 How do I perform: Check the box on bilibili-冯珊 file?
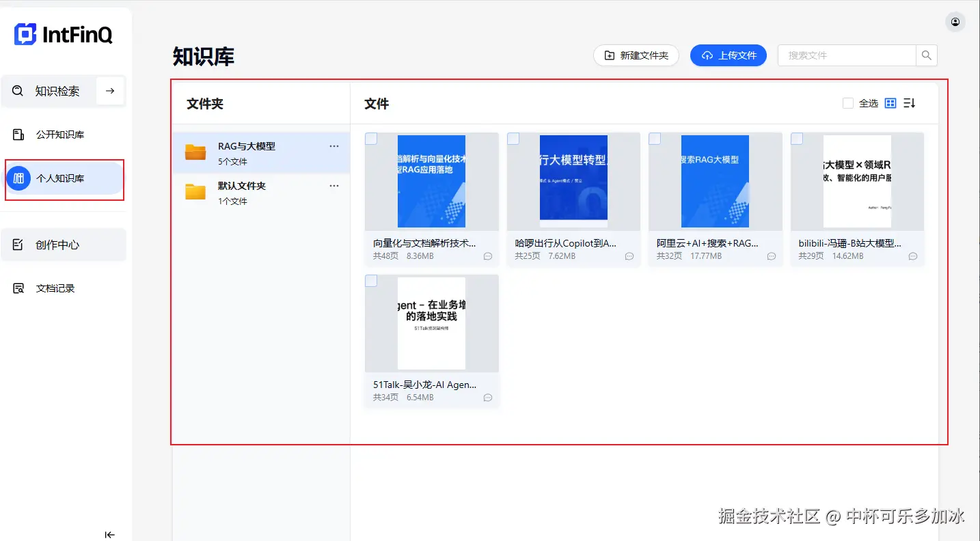coord(797,139)
